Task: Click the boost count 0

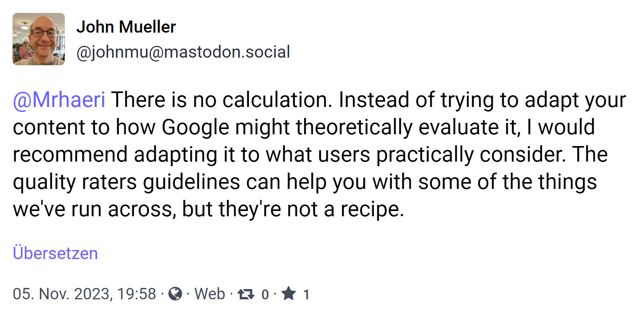Action: (x=265, y=294)
